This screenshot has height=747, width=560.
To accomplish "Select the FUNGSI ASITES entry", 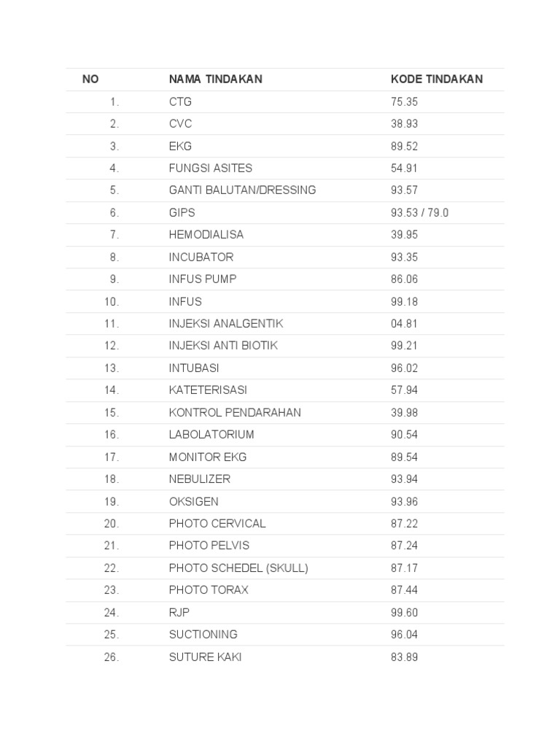I will [x=210, y=168].
